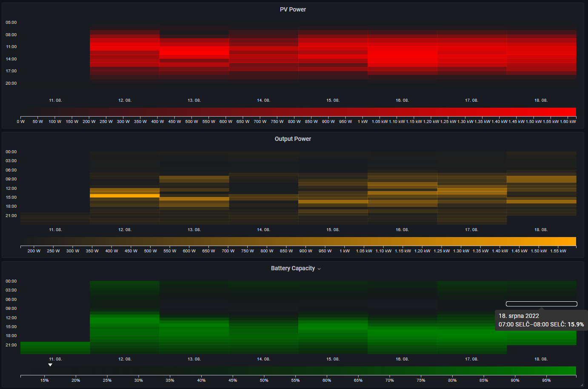Open the Output Power panel title menu

pos(293,139)
